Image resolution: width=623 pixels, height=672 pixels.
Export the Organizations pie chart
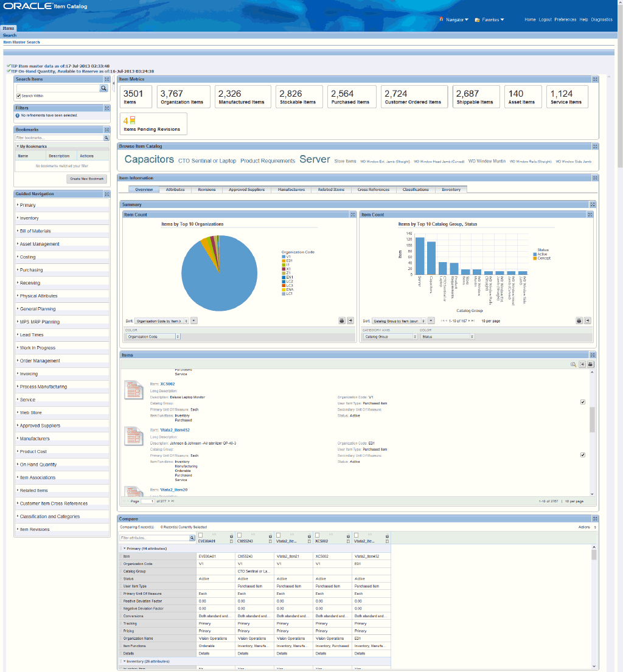[350, 320]
